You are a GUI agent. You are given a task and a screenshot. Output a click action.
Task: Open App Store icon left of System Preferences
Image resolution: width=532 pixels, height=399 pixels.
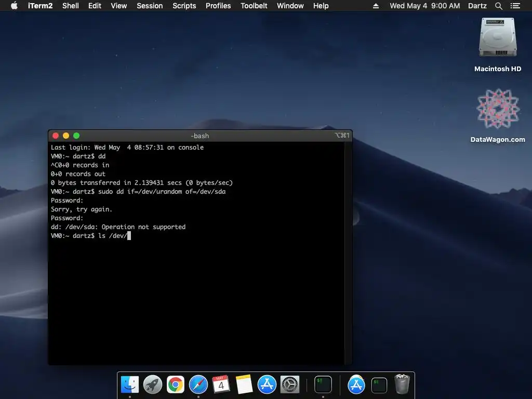(x=267, y=384)
